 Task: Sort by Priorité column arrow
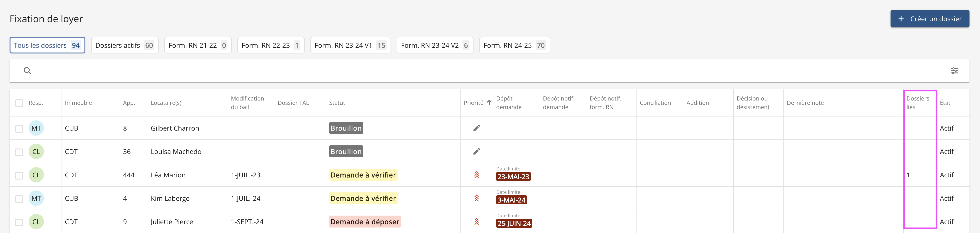(489, 102)
